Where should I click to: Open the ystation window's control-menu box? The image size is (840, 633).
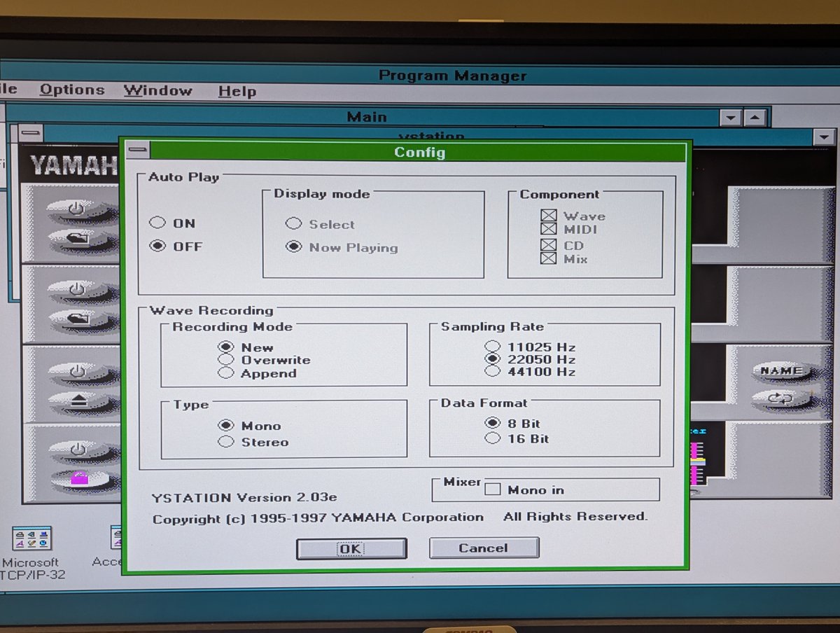[x=31, y=133]
